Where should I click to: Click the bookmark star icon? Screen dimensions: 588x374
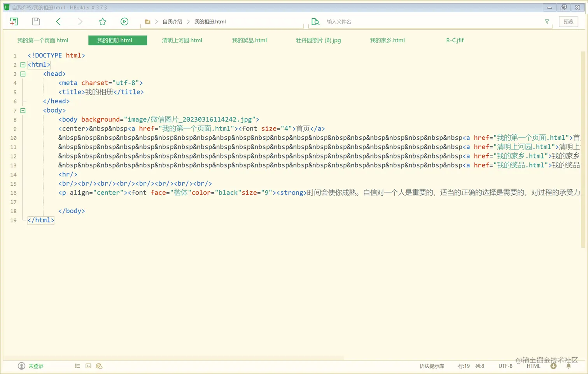pos(103,21)
